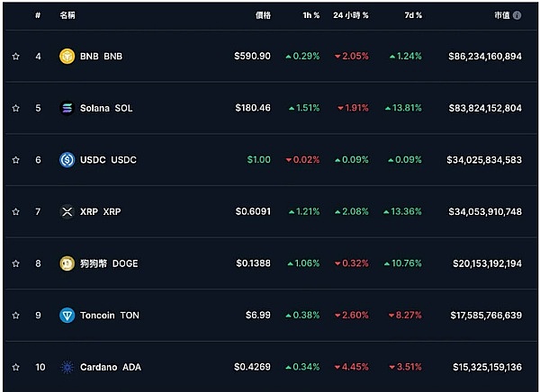This screenshot has width=540, height=392.
Task: Sort by the 7d % column header
Action: [411, 15]
